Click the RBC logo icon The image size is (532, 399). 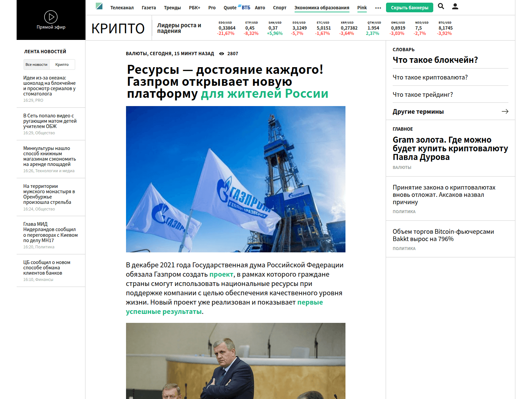click(99, 6)
